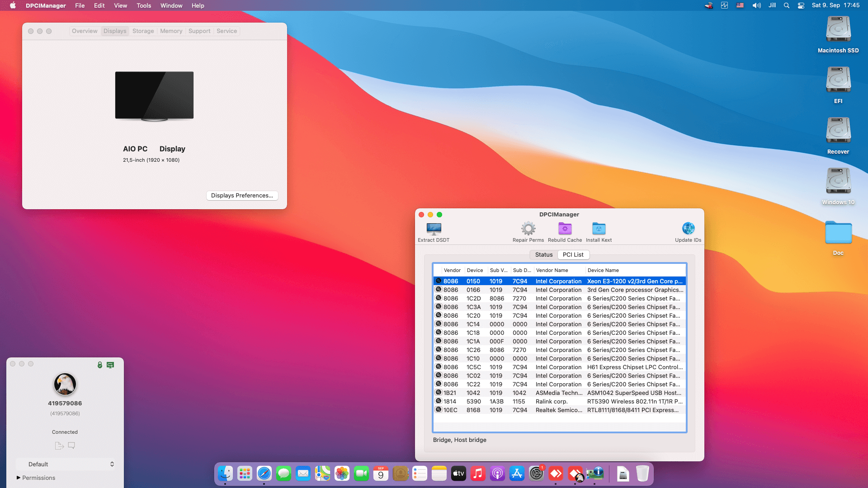This screenshot has height=488, width=868.
Task: Select Xeon E3-1200 v2/3rd Gen Core row
Action: (560, 282)
